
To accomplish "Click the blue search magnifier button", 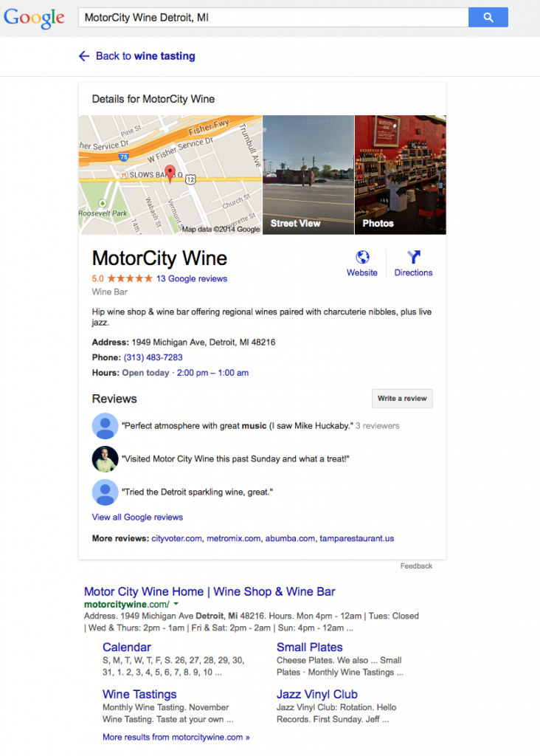I will (488, 18).
